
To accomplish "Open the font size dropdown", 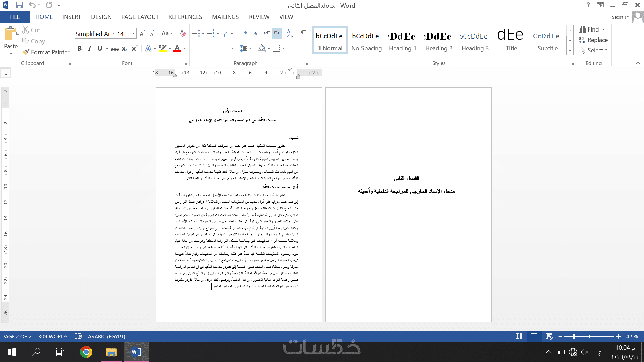I will point(133,33).
